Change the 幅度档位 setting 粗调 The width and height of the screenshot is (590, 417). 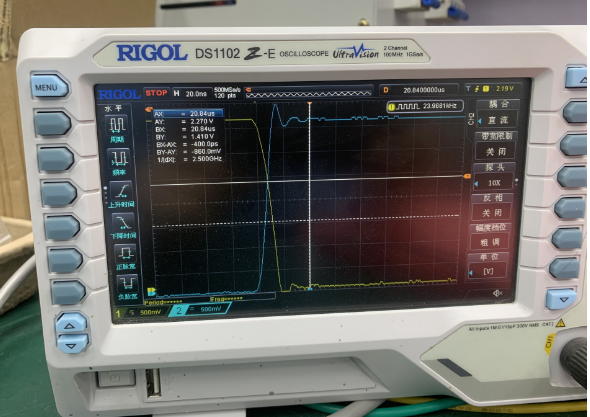pyautogui.click(x=489, y=242)
